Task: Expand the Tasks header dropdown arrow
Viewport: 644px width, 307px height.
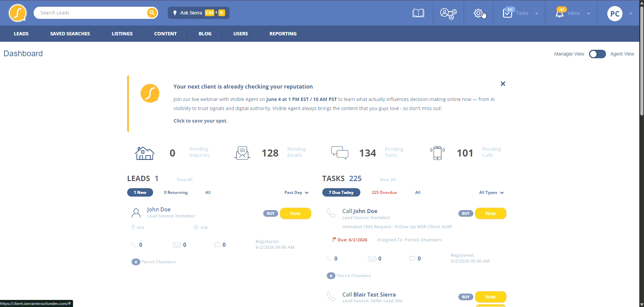Action: (537, 14)
